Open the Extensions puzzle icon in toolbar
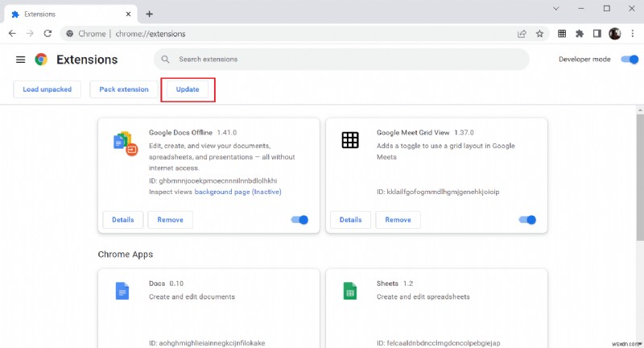 pos(580,34)
